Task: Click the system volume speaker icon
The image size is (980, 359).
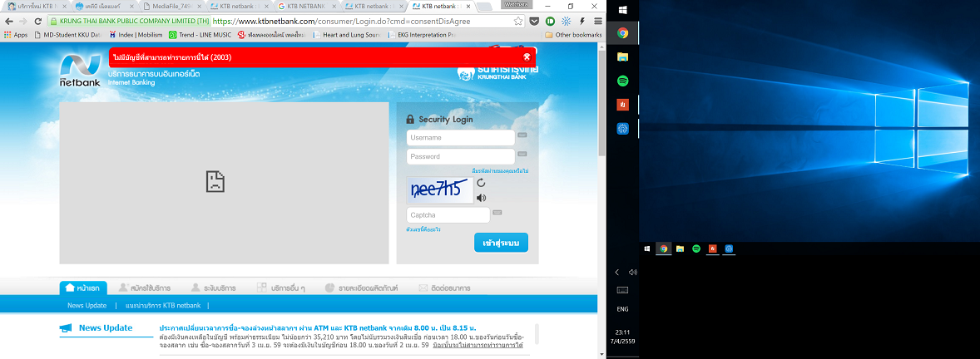Action: coord(632,273)
